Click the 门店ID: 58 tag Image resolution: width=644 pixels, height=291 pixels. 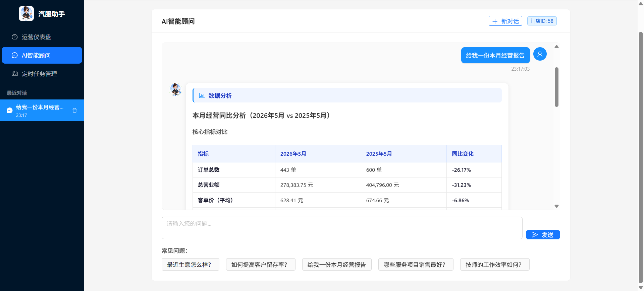tap(542, 21)
